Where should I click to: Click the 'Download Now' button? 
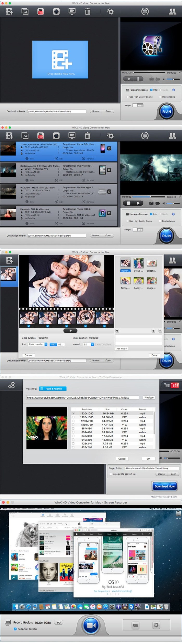point(164,486)
